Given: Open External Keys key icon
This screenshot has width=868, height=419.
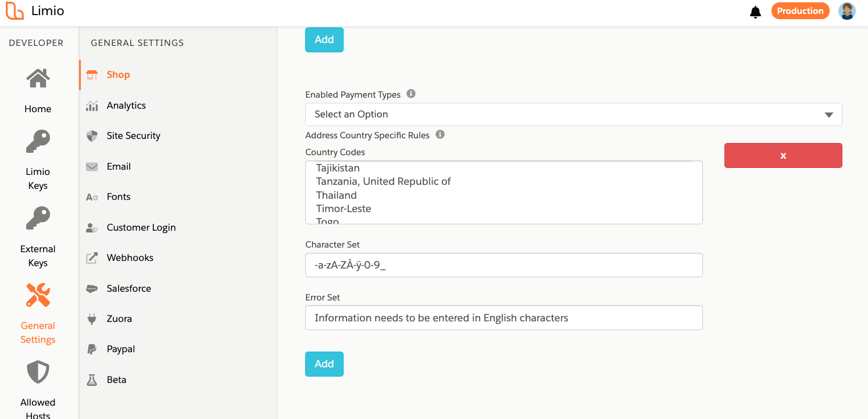Looking at the screenshot, I should [x=38, y=219].
